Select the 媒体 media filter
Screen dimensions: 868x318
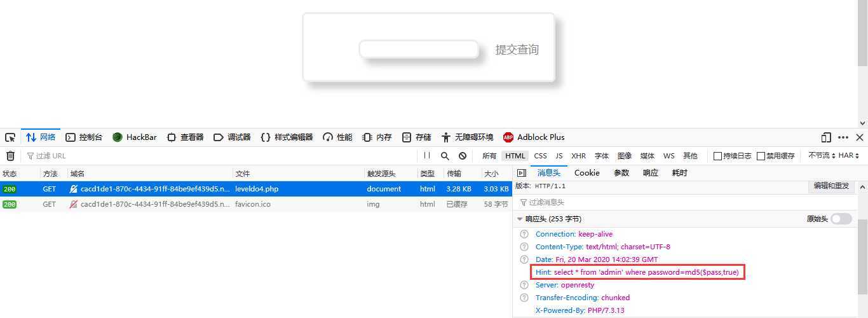click(648, 156)
